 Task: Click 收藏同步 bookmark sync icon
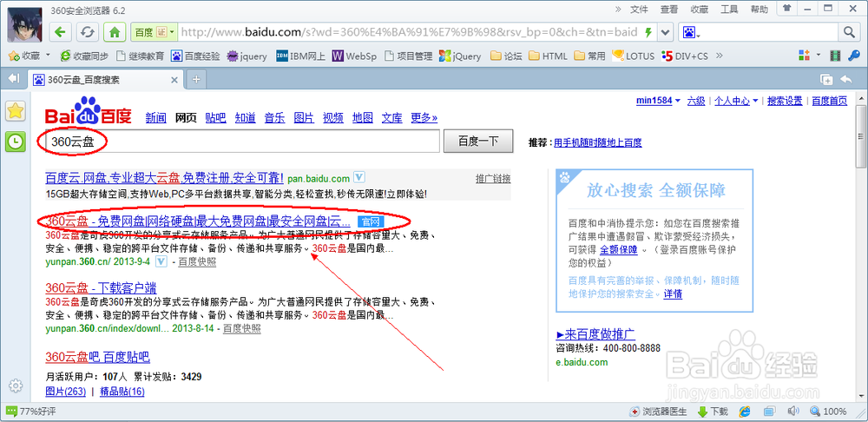[x=84, y=56]
